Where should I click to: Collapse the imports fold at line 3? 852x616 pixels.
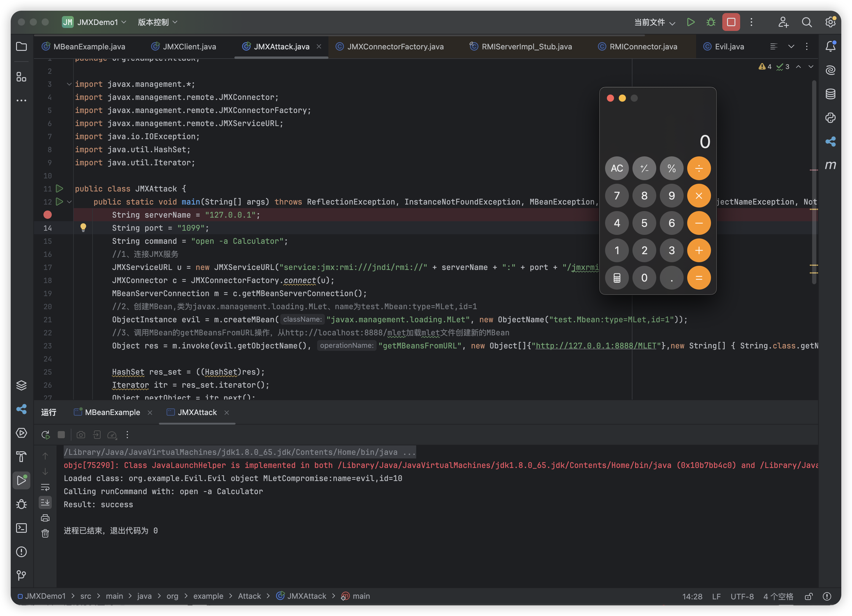tap(69, 84)
